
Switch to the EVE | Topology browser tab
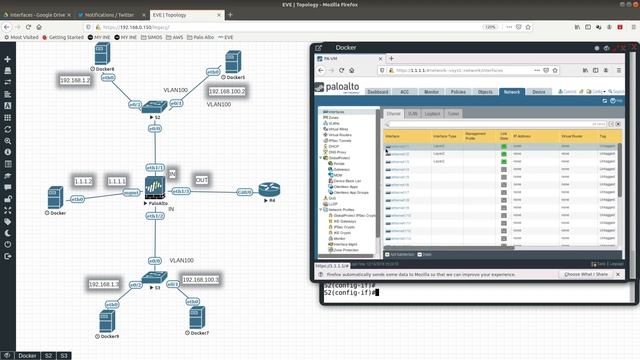pyautogui.click(x=185, y=15)
